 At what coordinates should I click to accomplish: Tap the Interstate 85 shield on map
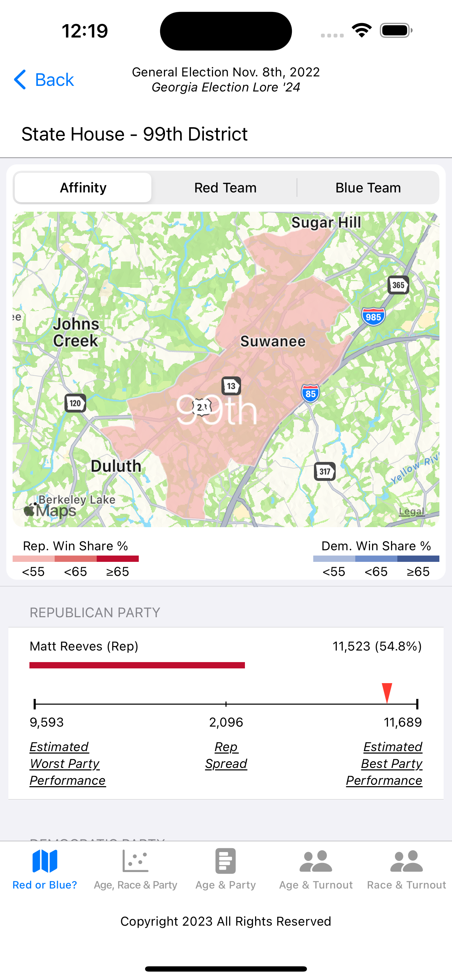point(310,394)
